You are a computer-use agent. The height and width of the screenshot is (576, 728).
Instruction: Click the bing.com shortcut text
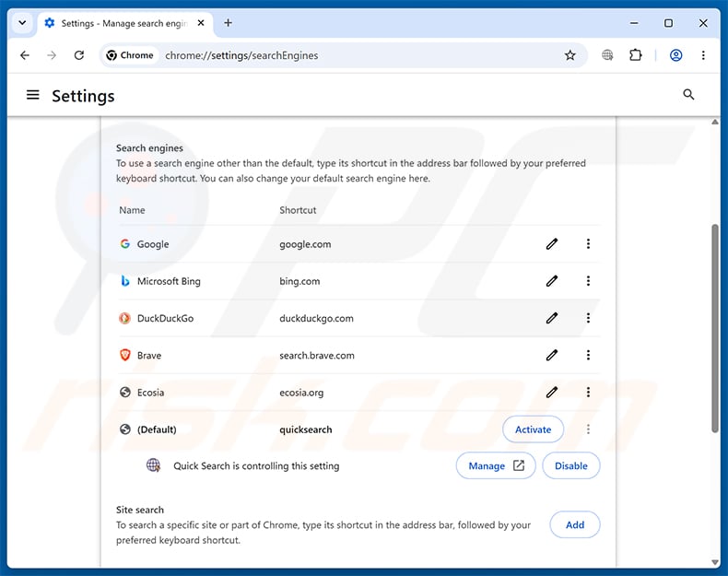coord(299,281)
